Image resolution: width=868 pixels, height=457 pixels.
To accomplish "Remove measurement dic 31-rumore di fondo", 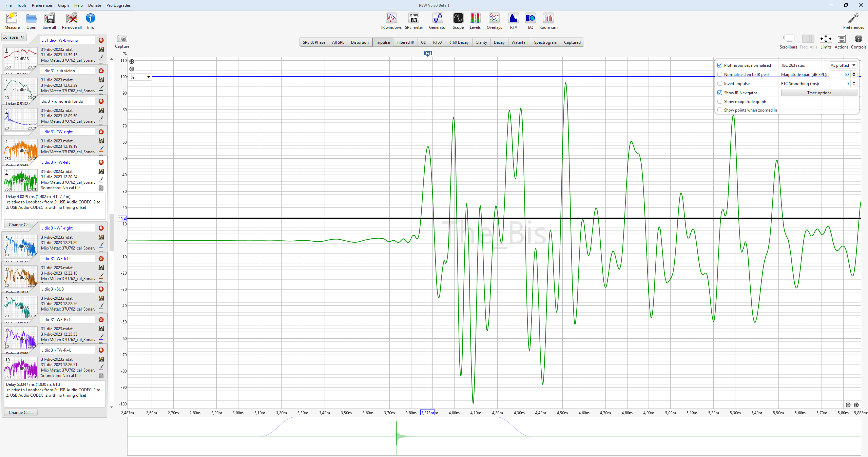I will [x=101, y=101].
